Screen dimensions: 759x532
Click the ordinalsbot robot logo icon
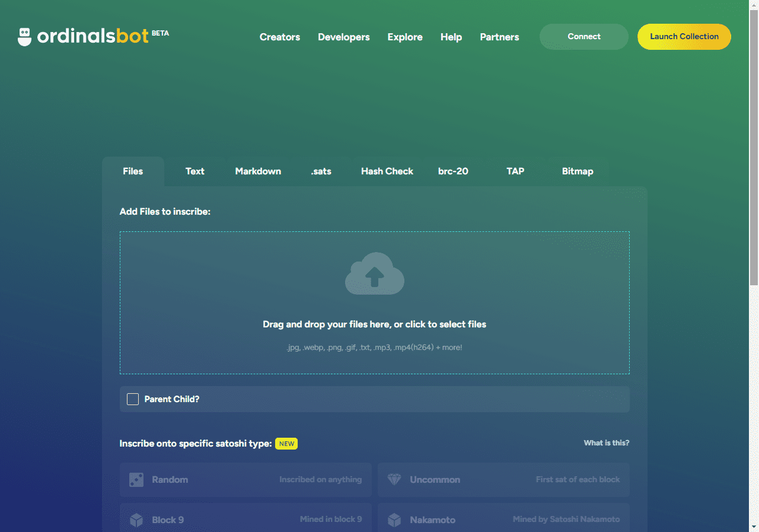(24, 37)
